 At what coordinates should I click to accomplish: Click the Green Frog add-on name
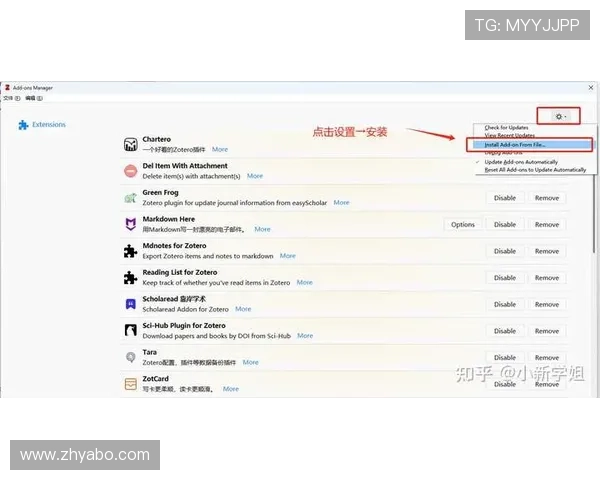pos(160,192)
